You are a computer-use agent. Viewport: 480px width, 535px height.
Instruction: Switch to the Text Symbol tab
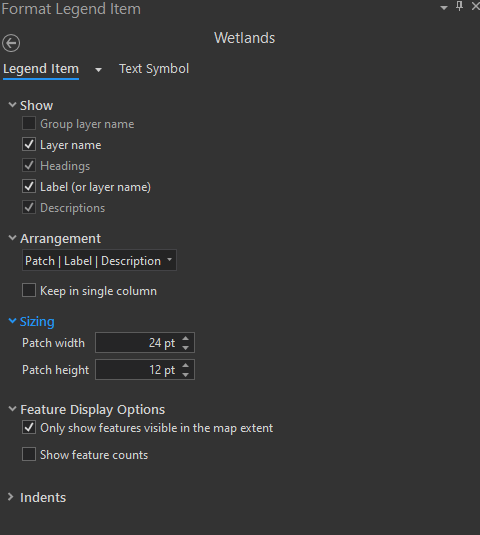(x=154, y=69)
